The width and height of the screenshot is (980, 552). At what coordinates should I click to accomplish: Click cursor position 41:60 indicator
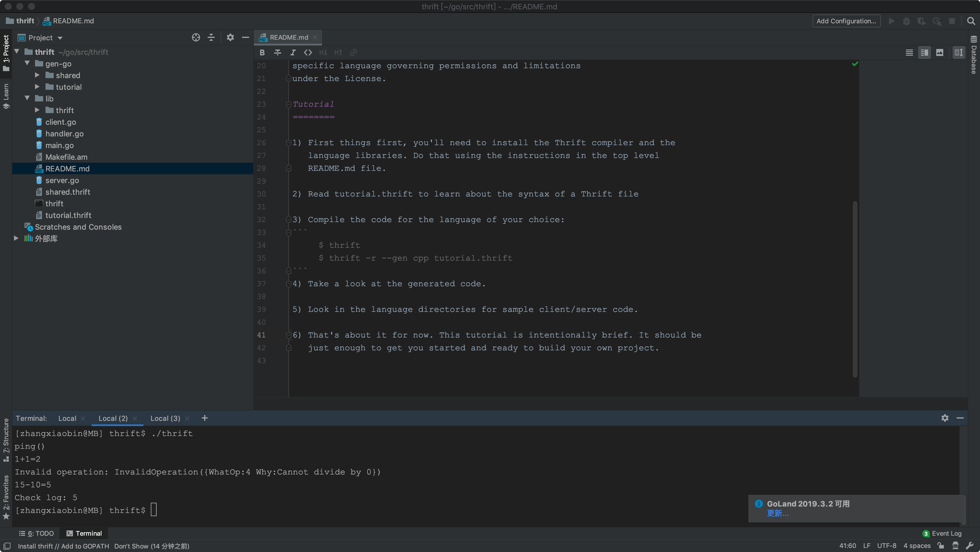coord(848,546)
